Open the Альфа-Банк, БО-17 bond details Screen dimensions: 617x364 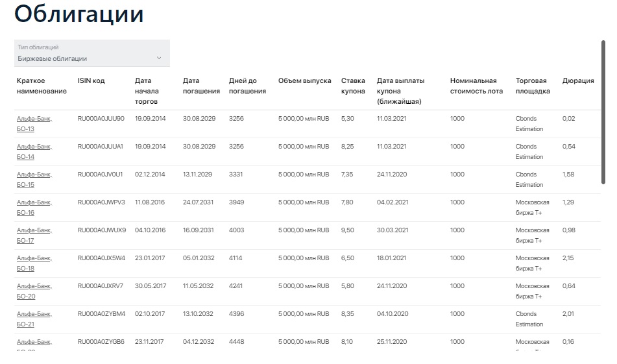coord(34,236)
